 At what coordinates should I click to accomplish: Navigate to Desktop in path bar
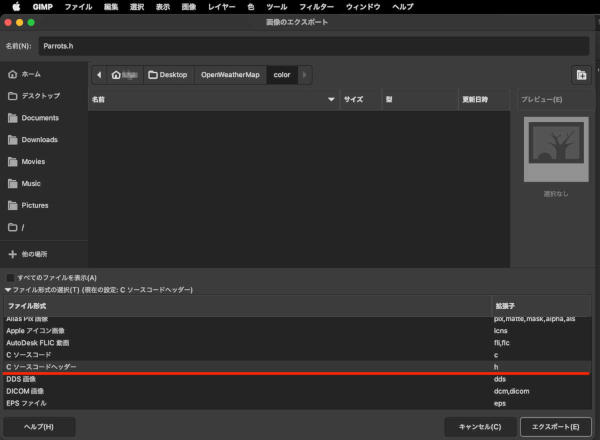click(168, 75)
